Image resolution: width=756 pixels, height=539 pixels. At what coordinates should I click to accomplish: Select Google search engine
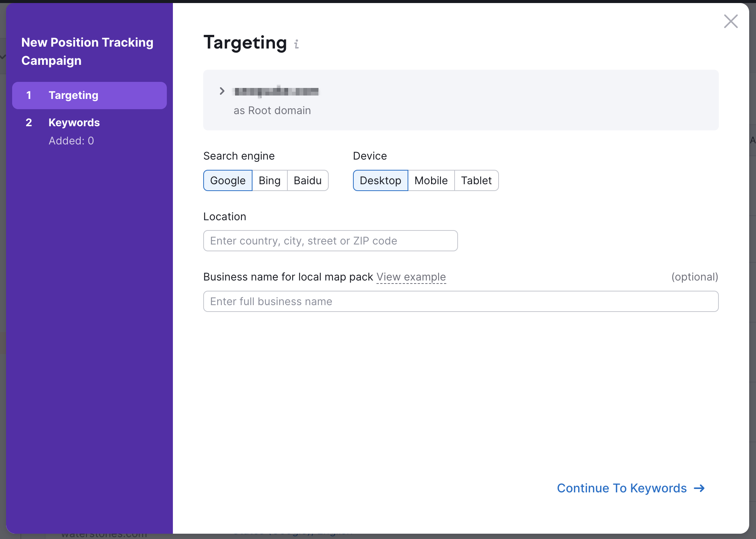tap(228, 180)
